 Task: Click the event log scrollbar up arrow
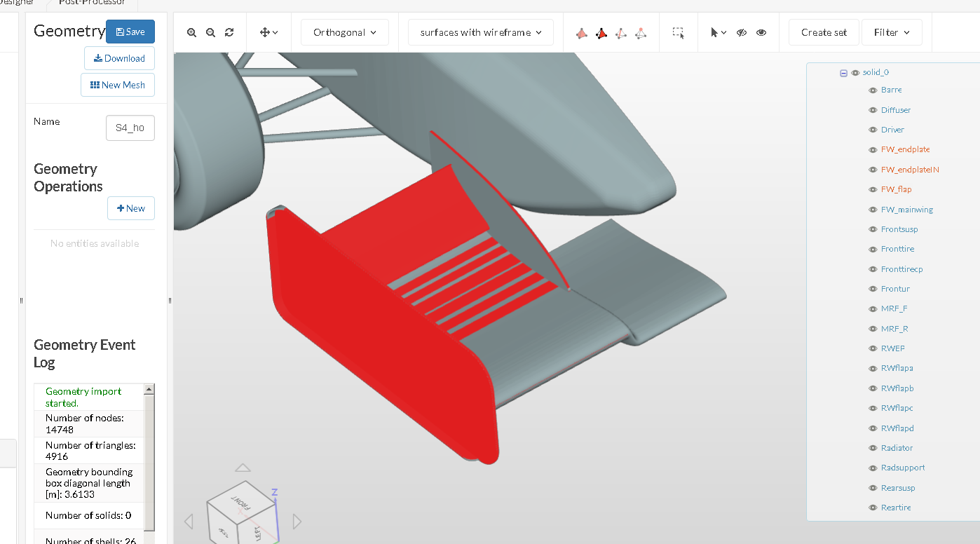pos(149,389)
